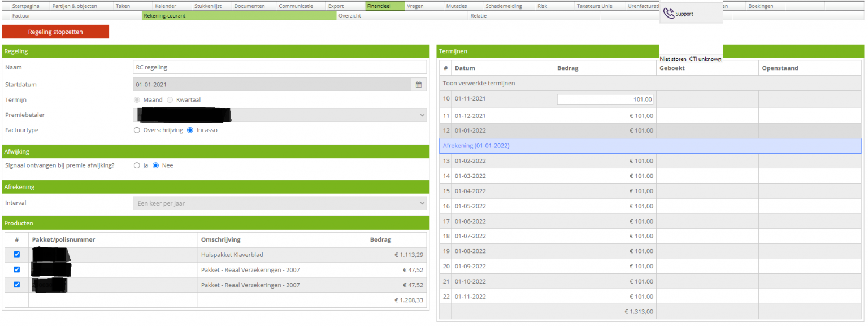Click the Regeling stopzetten button

click(x=55, y=32)
